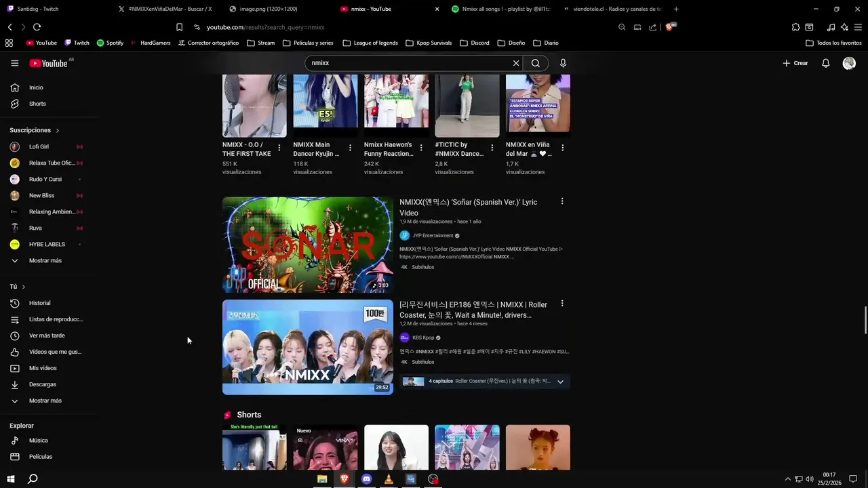Image resolution: width=868 pixels, height=488 pixels.
Task: Open the Suscripciones section chevron
Action: click(x=58, y=130)
